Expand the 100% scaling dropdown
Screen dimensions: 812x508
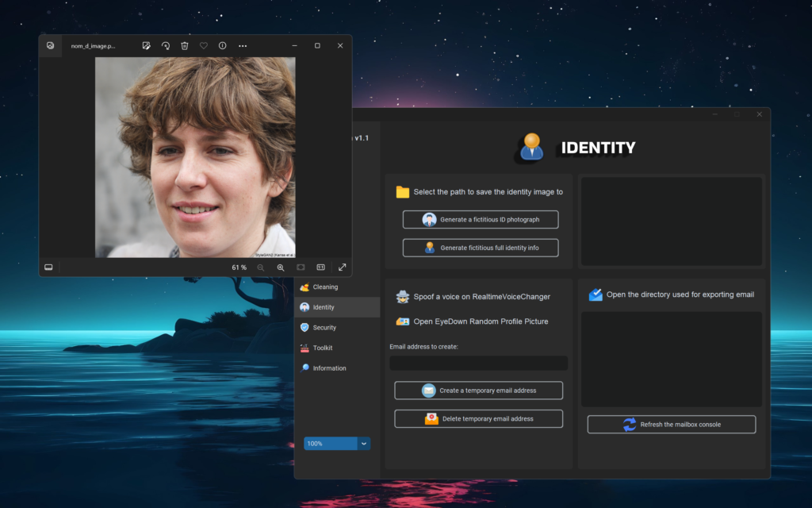[364, 444]
